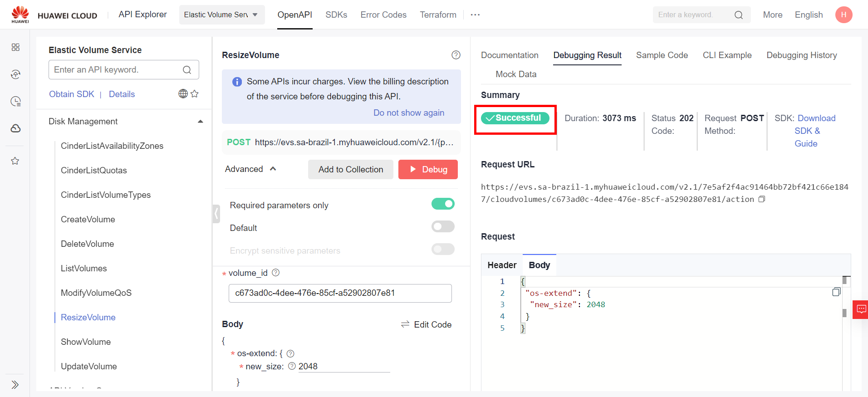Copy the Request URL with copy icon

(x=762, y=199)
